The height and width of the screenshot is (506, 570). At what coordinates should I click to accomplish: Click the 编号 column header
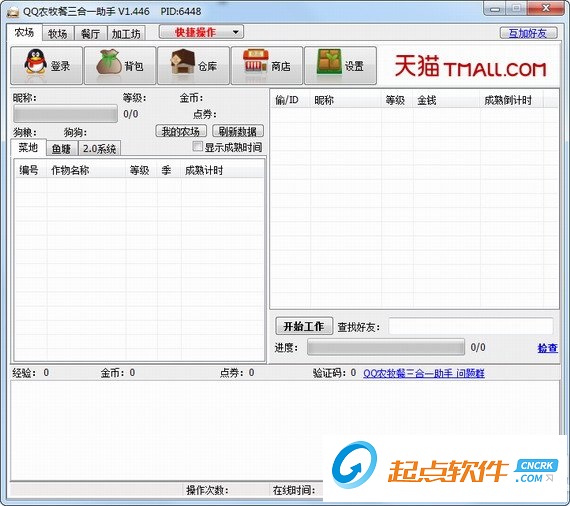pyautogui.click(x=31, y=170)
